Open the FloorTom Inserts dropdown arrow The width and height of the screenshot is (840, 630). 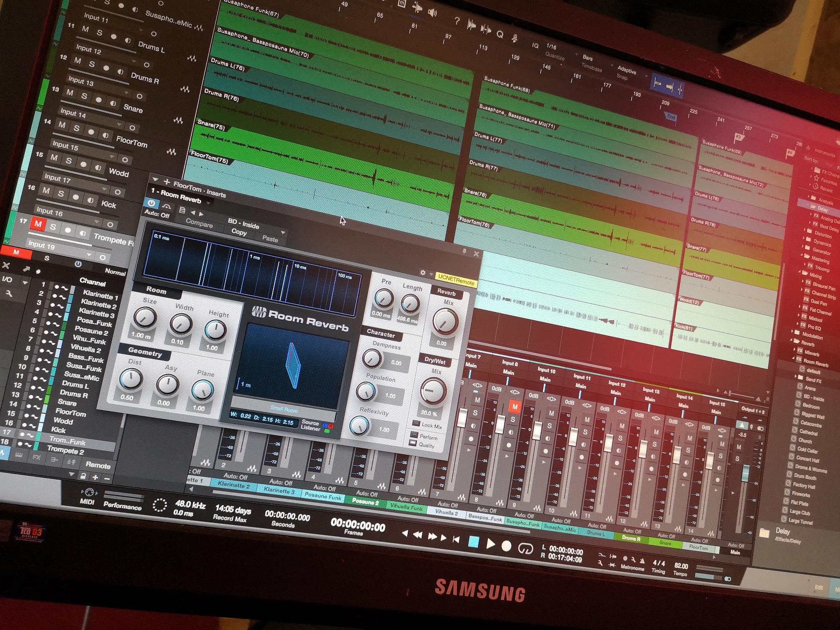(x=155, y=180)
